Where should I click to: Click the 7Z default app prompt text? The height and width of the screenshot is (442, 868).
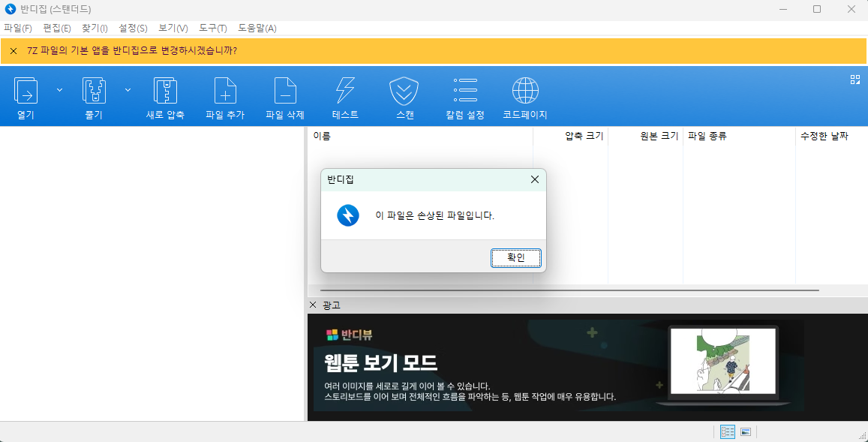[x=132, y=50]
